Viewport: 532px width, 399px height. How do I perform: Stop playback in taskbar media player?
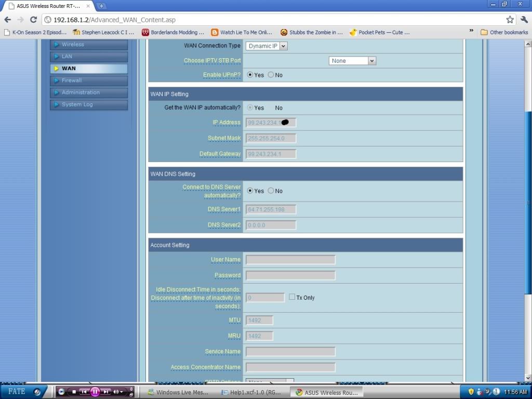point(74,392)
